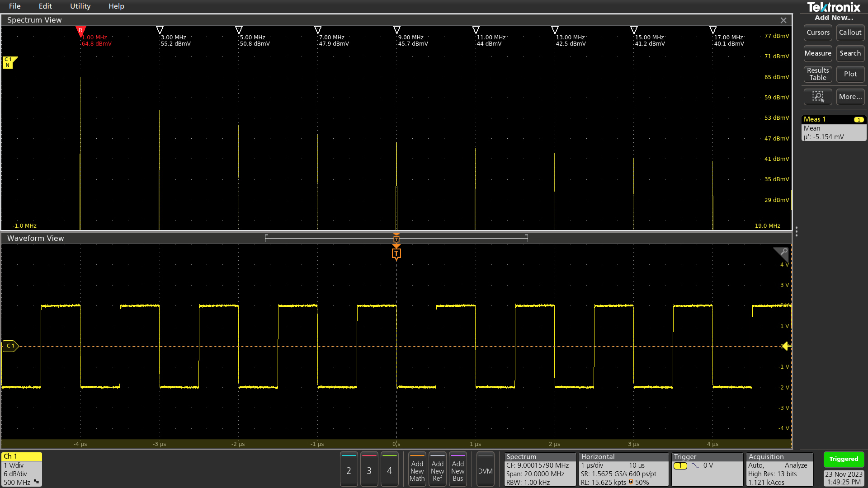Click the orange trigger position T marker
The height and width of the screenshot is (488, 868).
pos(396,254)
